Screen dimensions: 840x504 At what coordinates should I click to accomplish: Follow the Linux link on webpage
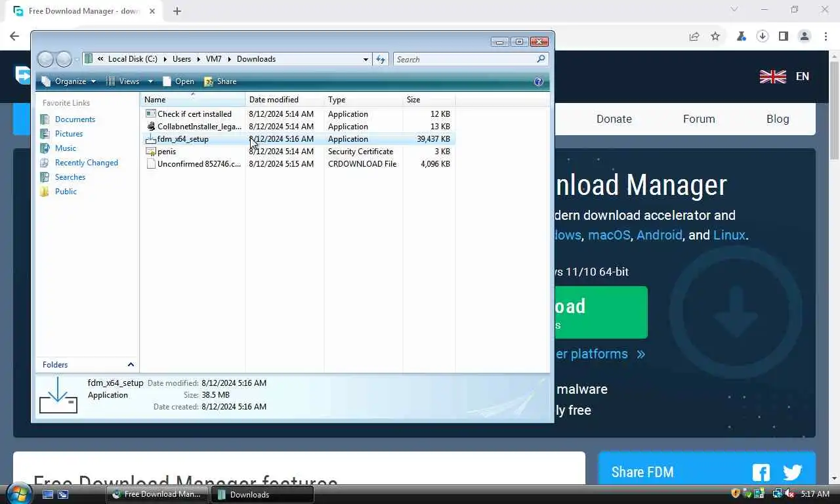pyautogui.click(x=730, y=235)
